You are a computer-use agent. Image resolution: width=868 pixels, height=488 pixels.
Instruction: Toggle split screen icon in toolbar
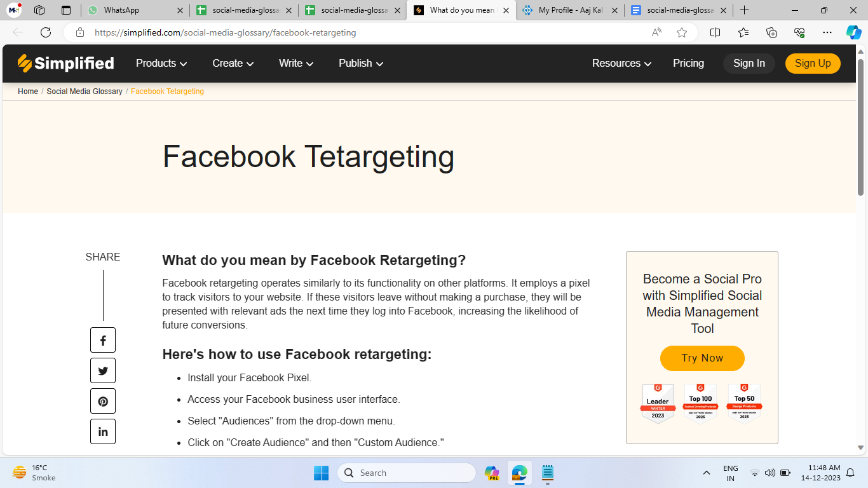715,32
